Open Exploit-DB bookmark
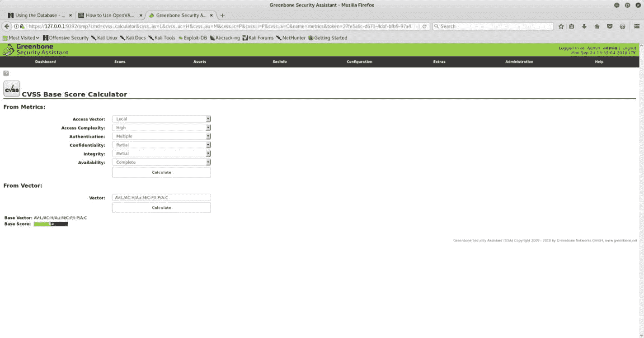644x338 pixels. point(193,38)
